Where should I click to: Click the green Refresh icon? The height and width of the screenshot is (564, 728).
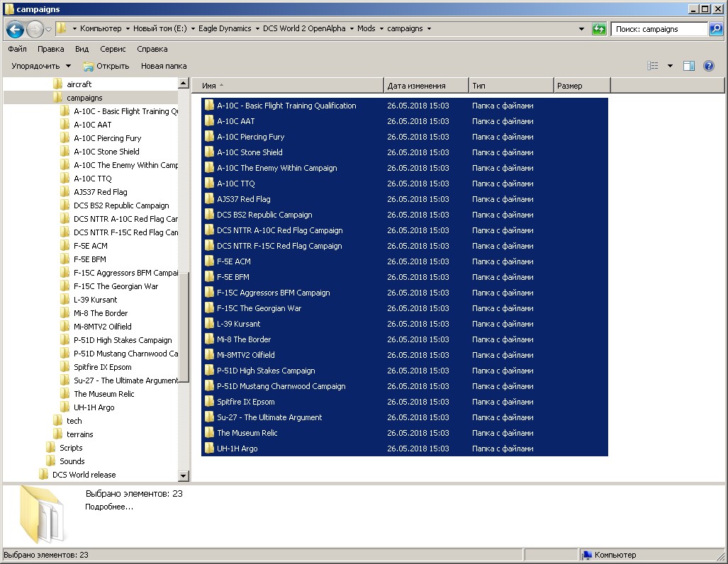point(599,29)
